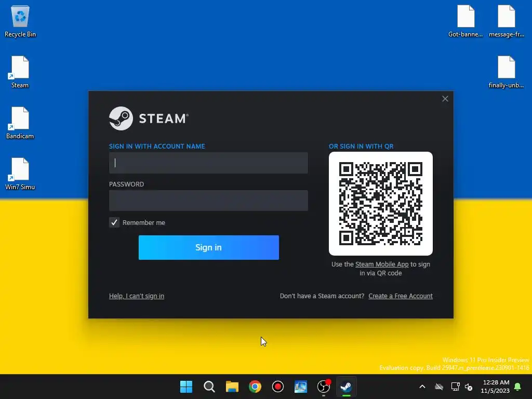532x399 pixels.
Task: Uncheck the Remember me checkbox
Action: pos(114,222)
